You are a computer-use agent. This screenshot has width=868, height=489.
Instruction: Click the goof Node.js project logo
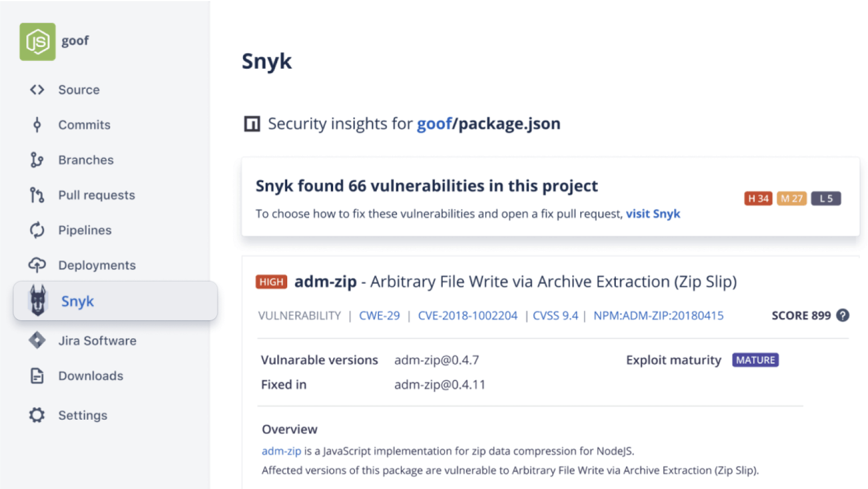37,40
